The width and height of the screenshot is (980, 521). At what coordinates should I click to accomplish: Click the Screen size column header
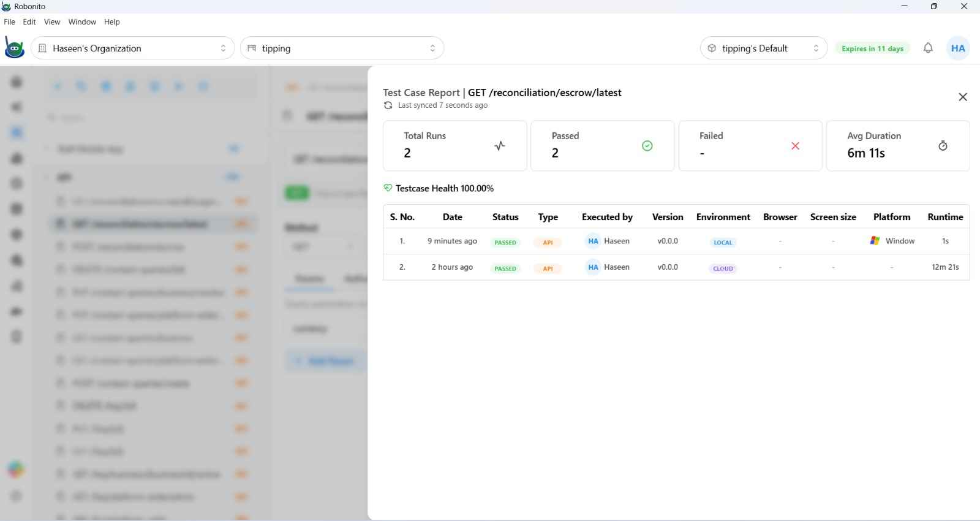pos(833,217)
